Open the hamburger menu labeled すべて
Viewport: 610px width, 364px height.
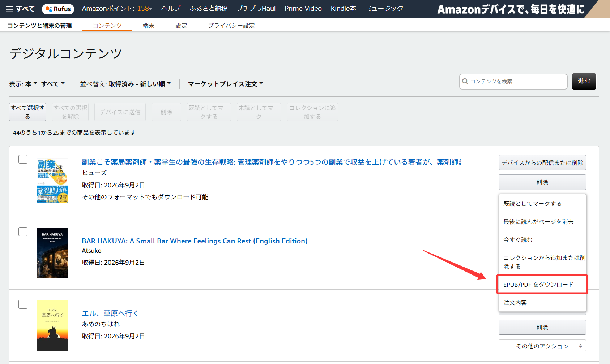(x=20, y=9)
